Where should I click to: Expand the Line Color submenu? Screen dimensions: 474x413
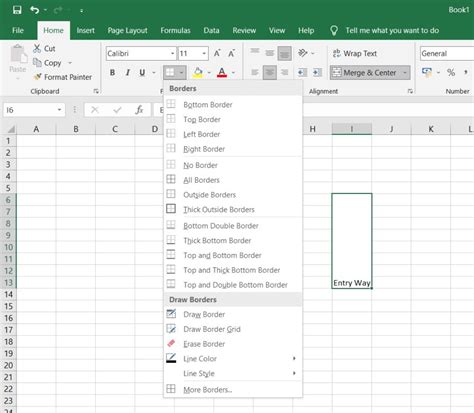(x=233, y=359)
